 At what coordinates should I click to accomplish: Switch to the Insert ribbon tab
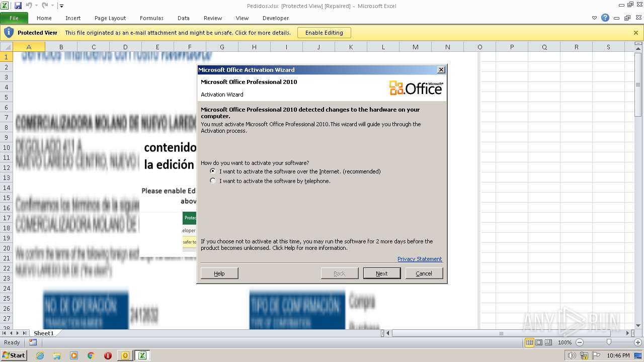(x=73, y=18)
